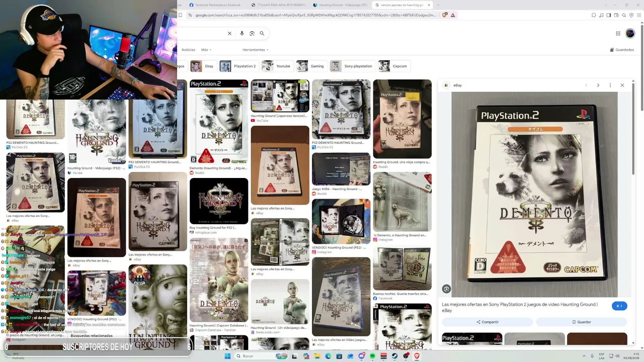Filter results with the Ebay chip
644x362 pixels.
[203, 66]
